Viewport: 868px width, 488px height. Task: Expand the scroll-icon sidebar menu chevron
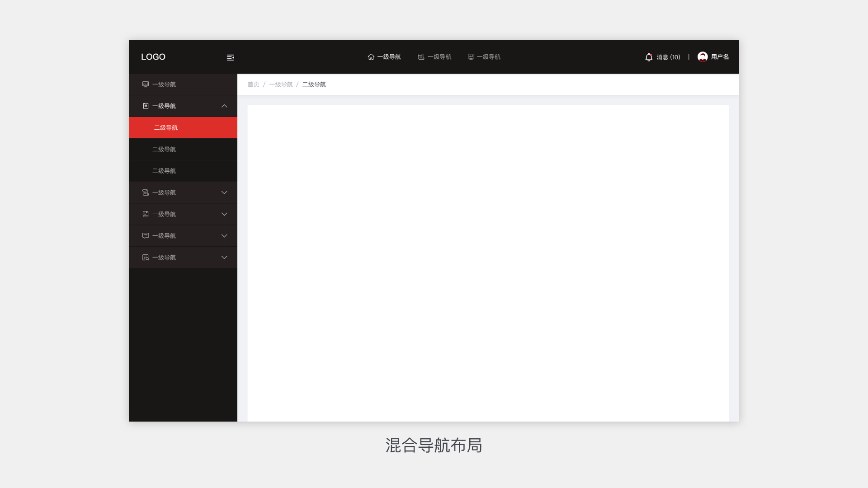[x=224, y=192]
